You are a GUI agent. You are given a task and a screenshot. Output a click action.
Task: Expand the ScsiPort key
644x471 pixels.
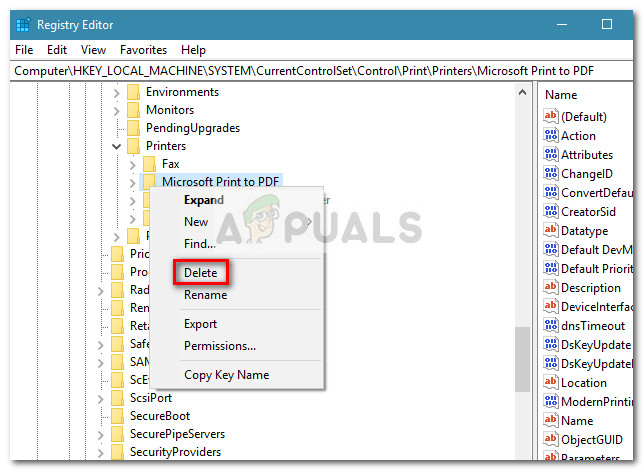[101, 399]
